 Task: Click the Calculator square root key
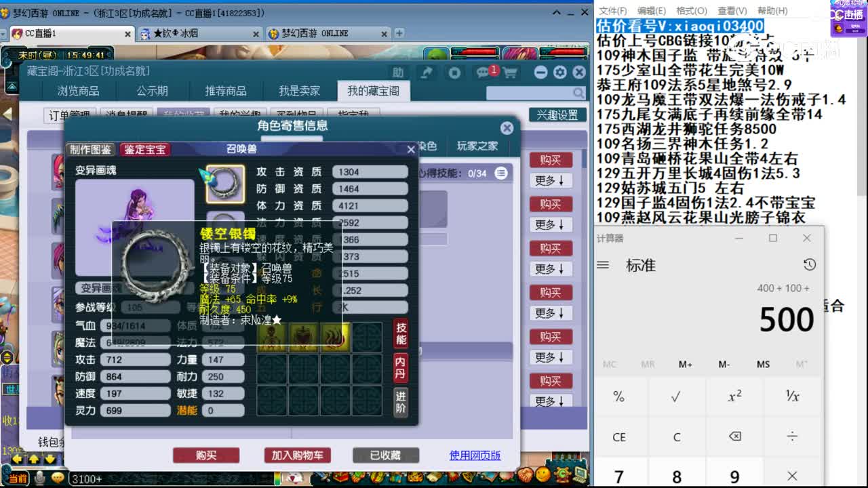(676, 397)
